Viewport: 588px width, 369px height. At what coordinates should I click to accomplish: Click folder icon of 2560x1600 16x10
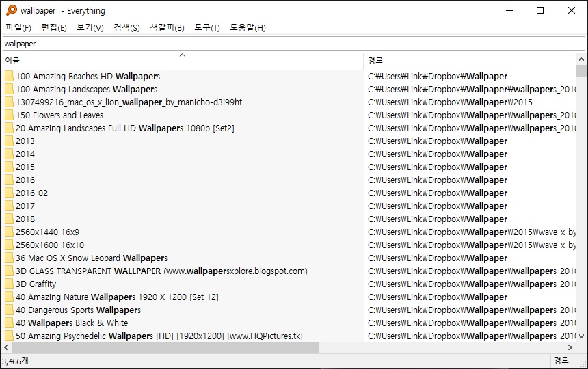pos(9,245)
